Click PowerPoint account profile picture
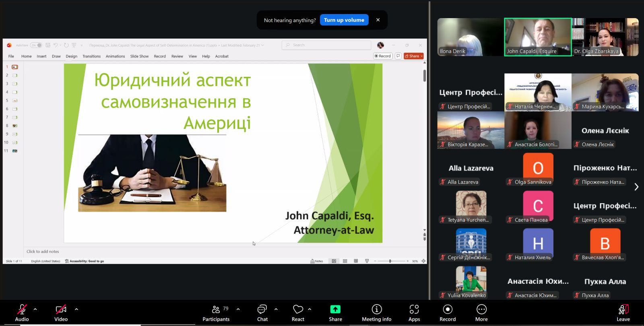This screenshot has width=644, height=326. (x=380, y=45)
